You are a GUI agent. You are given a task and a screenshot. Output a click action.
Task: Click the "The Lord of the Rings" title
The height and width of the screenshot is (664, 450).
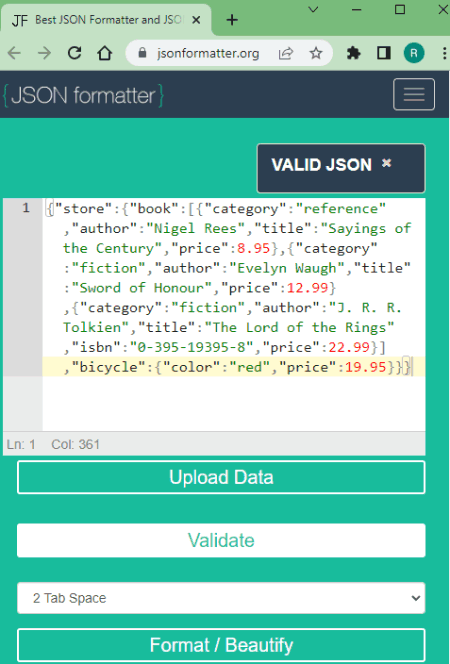(299, 327)
